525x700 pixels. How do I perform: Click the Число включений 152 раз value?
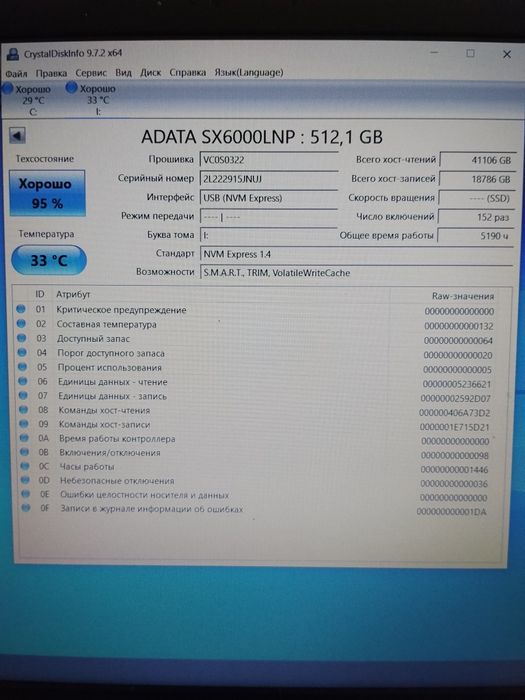point(475,217)
